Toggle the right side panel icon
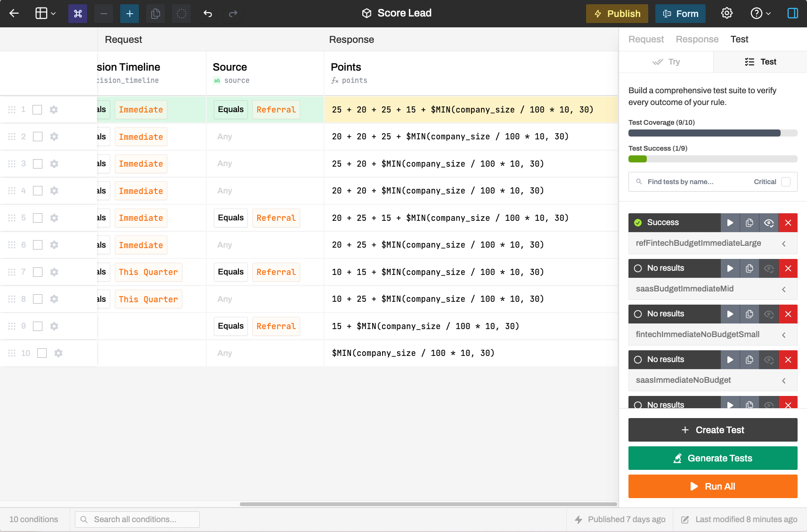 (793, 13)
